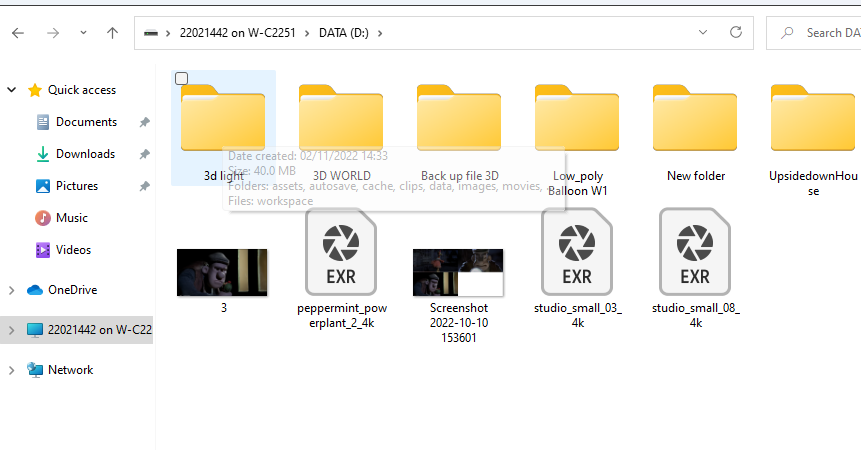Screen dimensions: 861x450
Task: Open Videos in Quick access
Action: click(74, 250)
